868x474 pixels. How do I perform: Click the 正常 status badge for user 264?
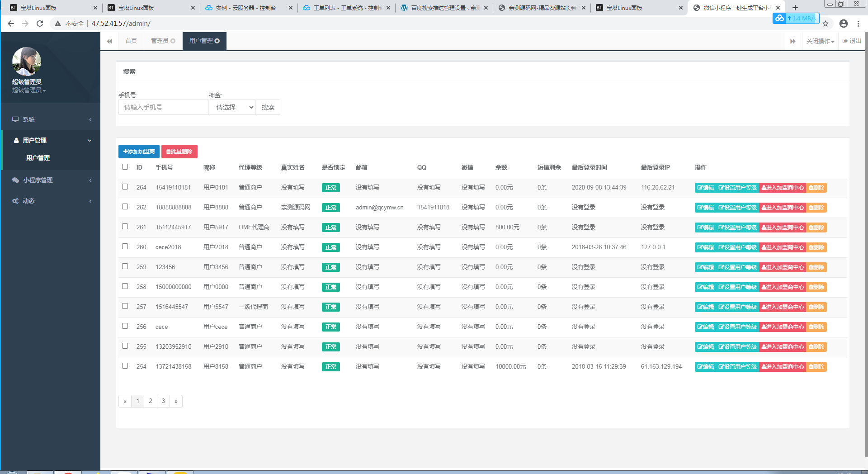[331, 188]
